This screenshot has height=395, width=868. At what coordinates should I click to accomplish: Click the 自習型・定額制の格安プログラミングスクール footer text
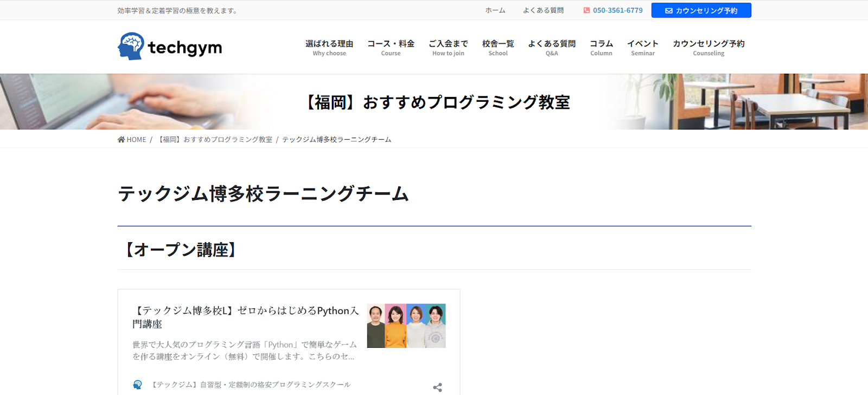[x=250, y=385]
